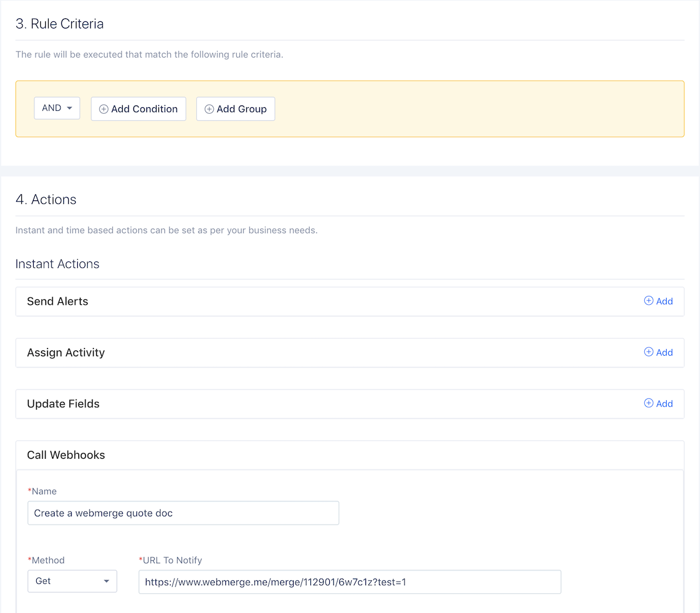Add a new Assign Activity action

point(658,353)
